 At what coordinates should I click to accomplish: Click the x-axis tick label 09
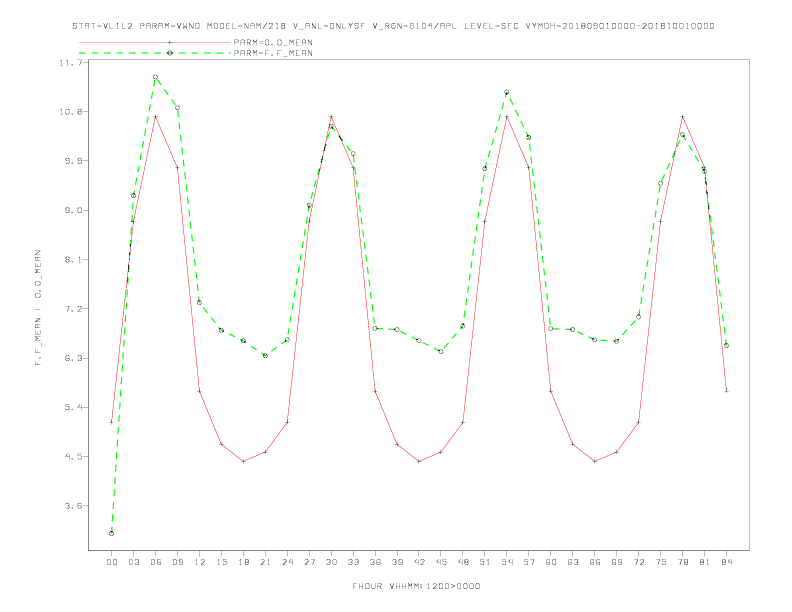tap(177, 562)
